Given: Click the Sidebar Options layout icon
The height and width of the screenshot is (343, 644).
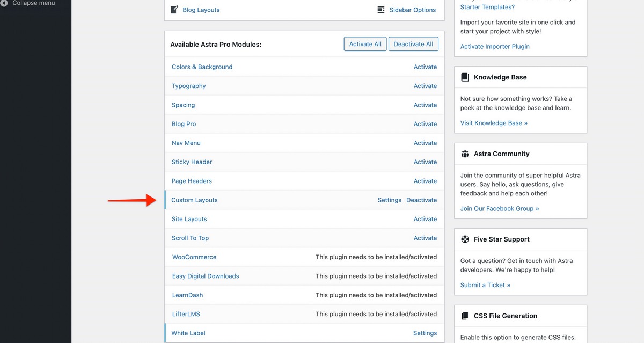Looking at the screenshot, I should tap(381, 10).
